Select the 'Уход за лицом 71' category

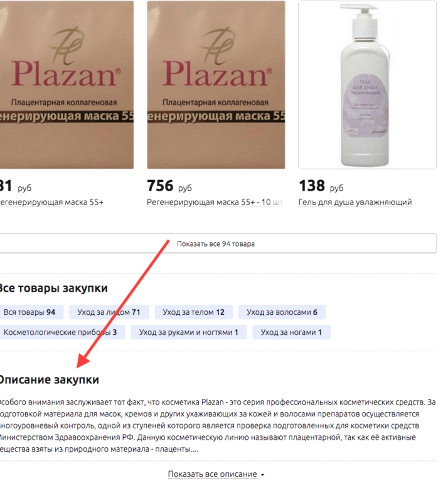point(109,312)
